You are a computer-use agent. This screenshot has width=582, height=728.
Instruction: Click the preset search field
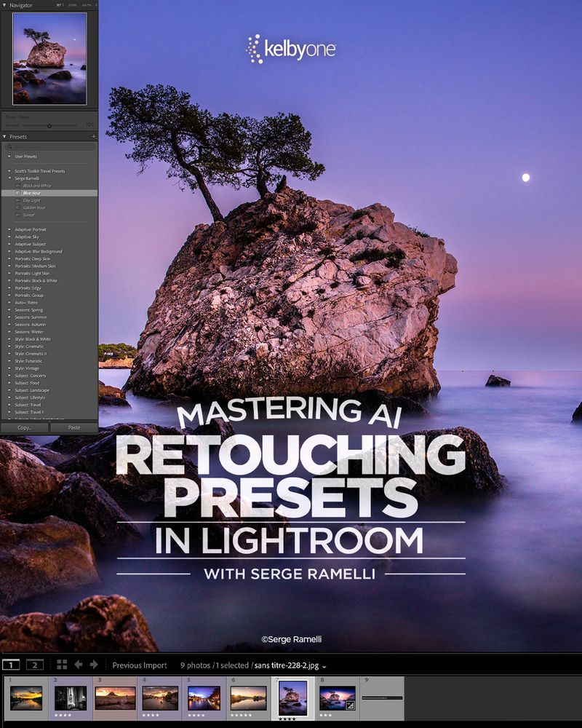coord(50,147)
